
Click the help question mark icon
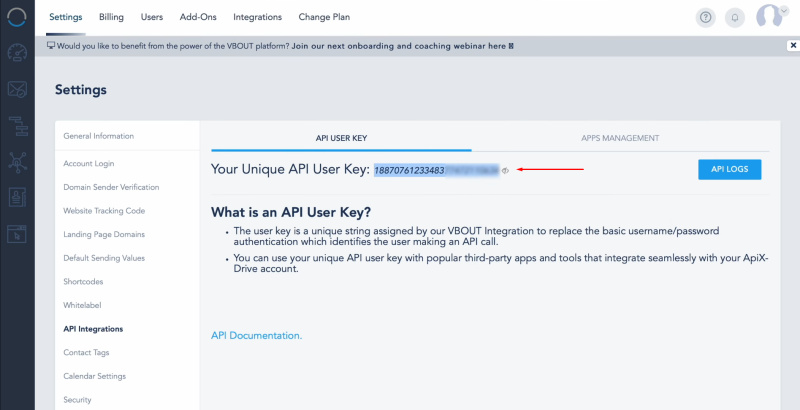[x=705, y=17]
